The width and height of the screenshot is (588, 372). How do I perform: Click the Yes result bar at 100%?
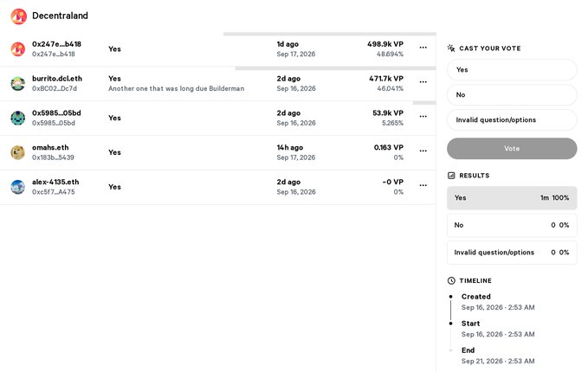pyautogui.click(x=512, y=198)
